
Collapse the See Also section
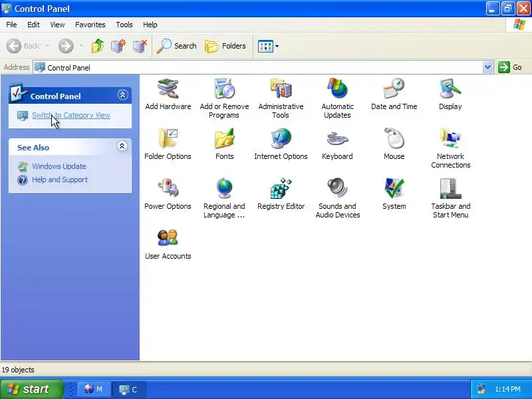pyautogui.click(x=122, y=146)
